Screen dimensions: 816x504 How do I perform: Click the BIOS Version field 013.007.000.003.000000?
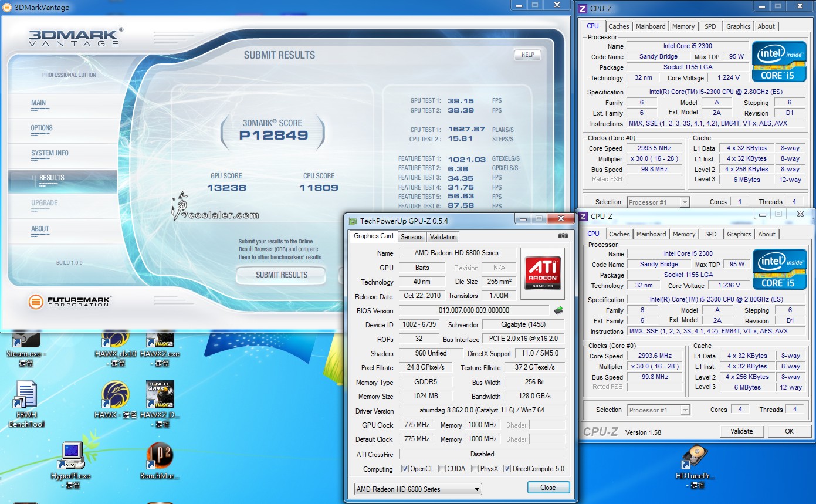pos(474,310)
